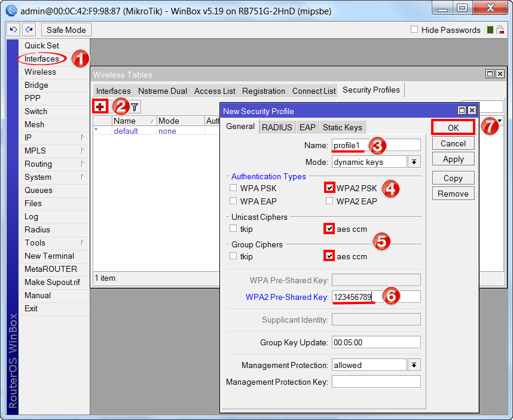The width and height of the screenshot is (513, 420).
Task: Open the Management Protection dropdown
Action: click(x=414, y=365)
